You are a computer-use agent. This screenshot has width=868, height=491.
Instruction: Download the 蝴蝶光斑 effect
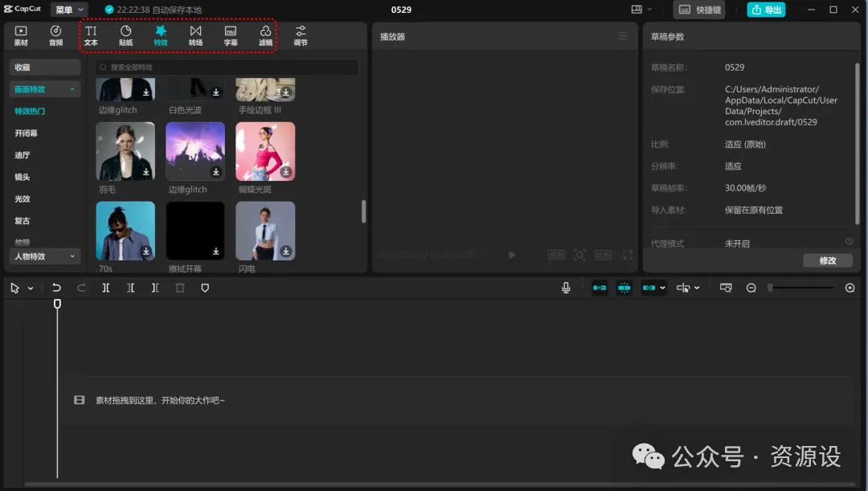286,172
